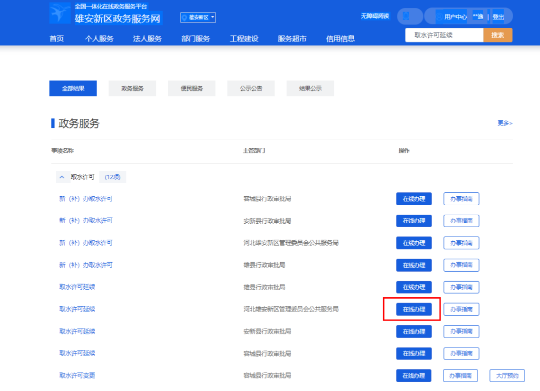Switch to the 公示公告 results tab
This screenshot has width=540, height=391.
[251, 89]
